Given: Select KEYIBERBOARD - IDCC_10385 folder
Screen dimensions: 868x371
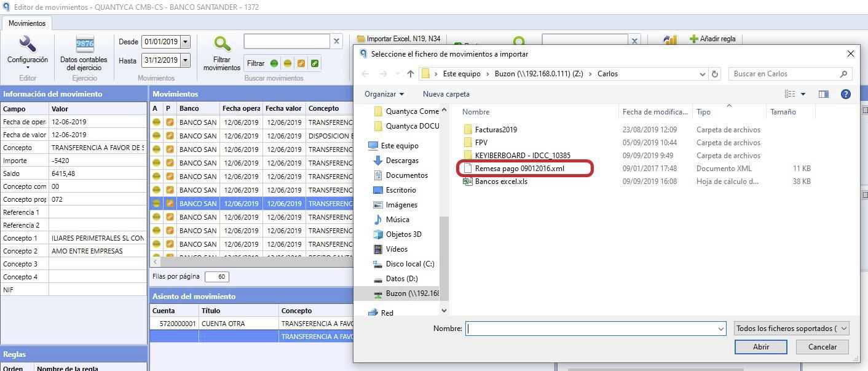Looking at the screenshot, I should 523,156.
